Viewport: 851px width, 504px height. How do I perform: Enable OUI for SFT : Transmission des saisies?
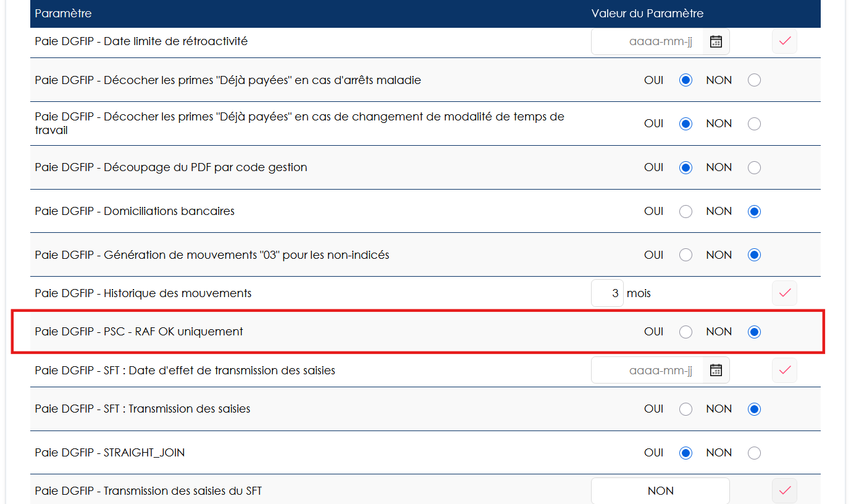tap(685, 409)
